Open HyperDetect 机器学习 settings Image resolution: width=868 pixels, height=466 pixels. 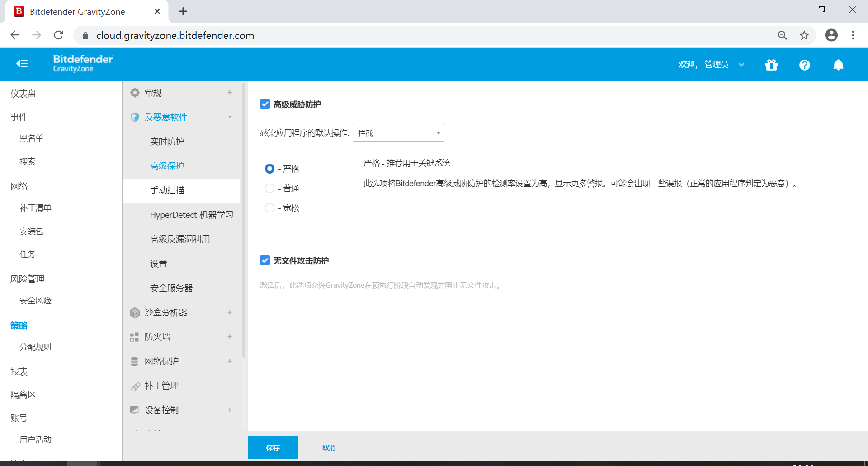[192, 215]
